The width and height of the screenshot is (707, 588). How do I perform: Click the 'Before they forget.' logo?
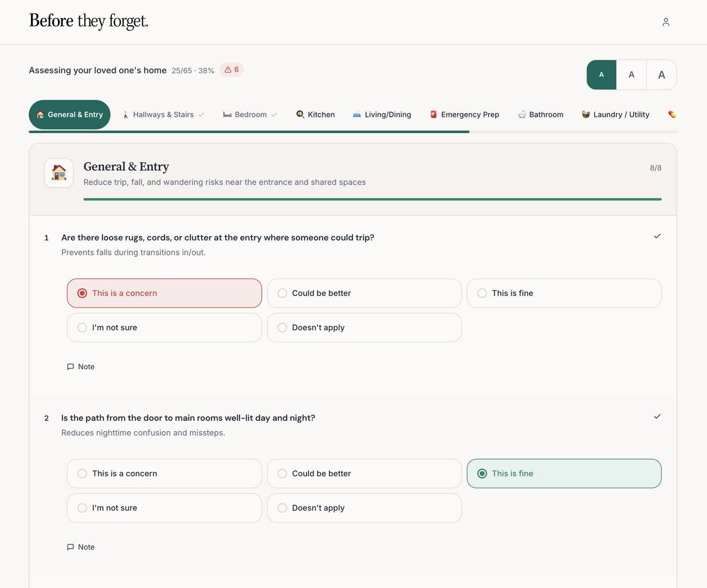tap(89, 21)
